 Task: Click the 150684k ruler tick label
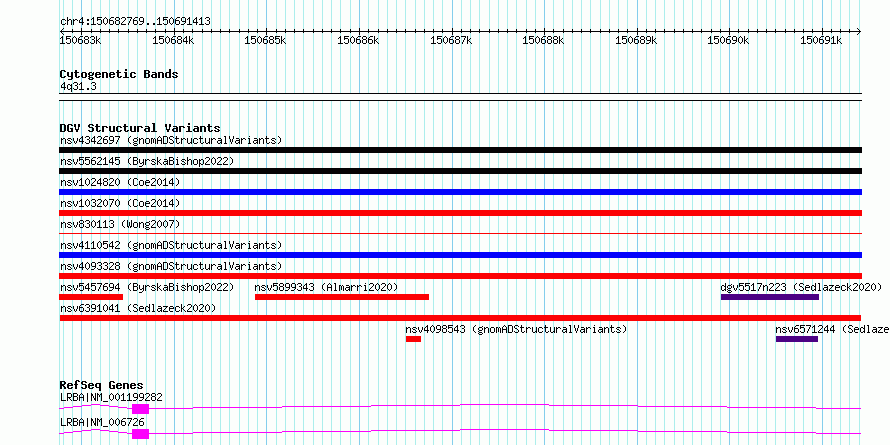pyautogui.click(x=173, y=40)
